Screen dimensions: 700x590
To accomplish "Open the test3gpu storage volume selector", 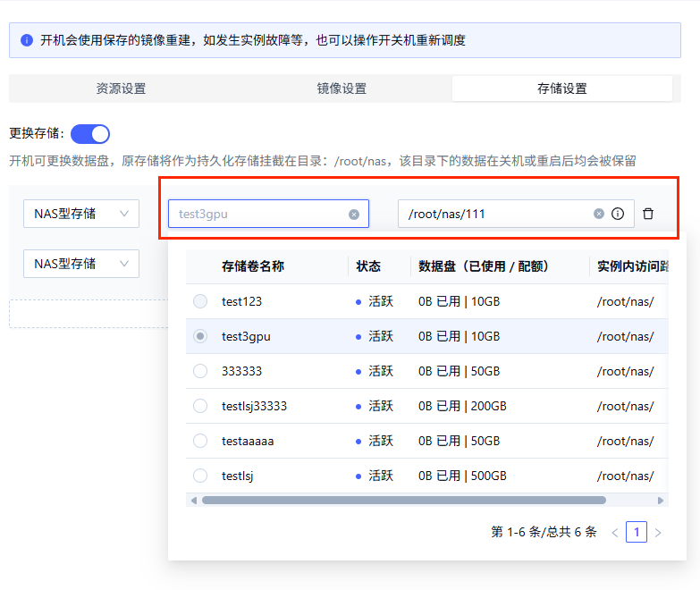I will point(259,214).
